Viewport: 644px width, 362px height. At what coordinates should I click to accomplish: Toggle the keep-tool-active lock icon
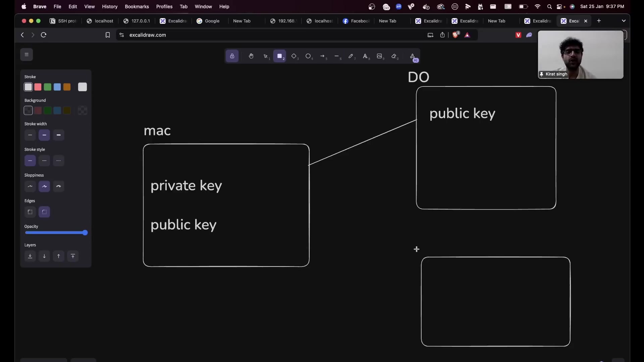(232, 56)
